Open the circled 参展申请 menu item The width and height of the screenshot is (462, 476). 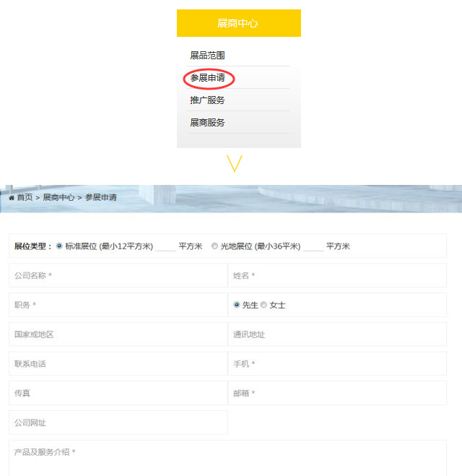coord(207,78)
